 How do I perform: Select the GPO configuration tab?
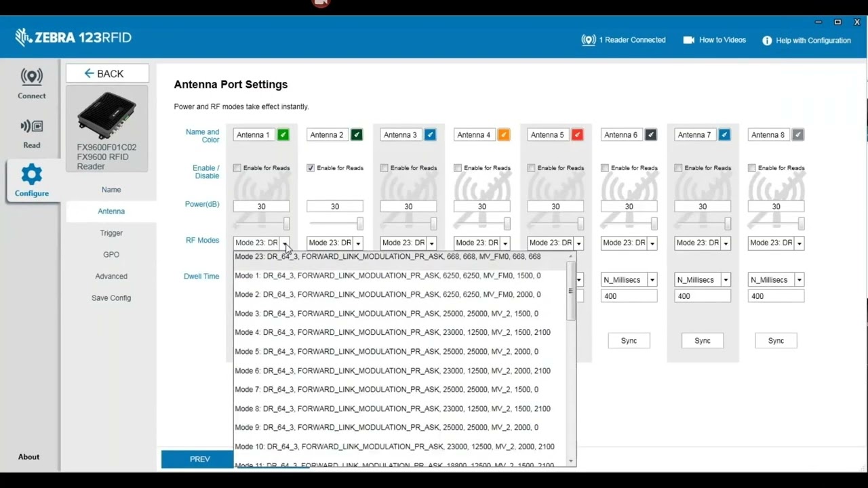point(111,255)
